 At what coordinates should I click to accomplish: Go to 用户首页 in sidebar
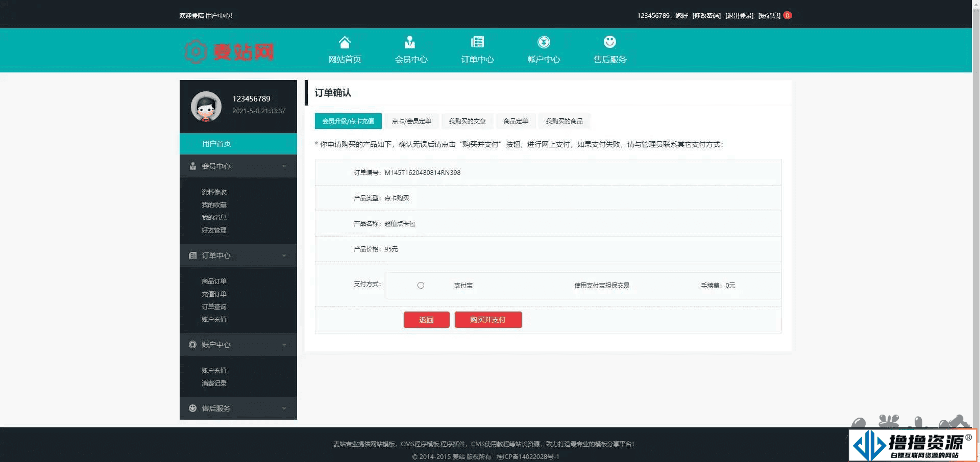pos(238,144)
